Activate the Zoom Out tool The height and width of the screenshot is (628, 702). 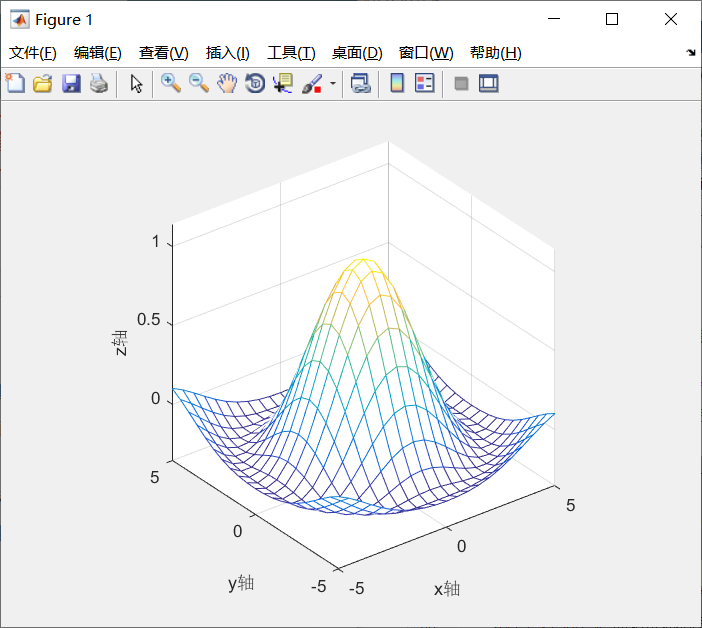tap(199, 83)
